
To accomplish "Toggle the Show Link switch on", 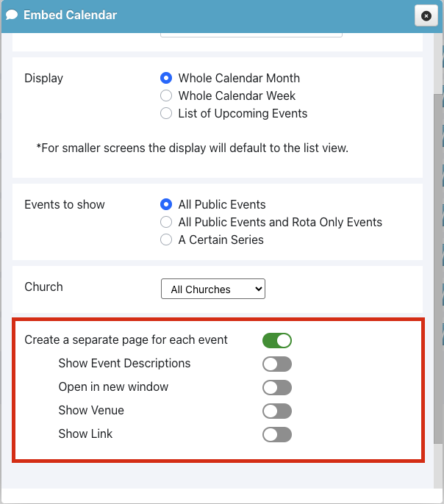I will point(277,435).
